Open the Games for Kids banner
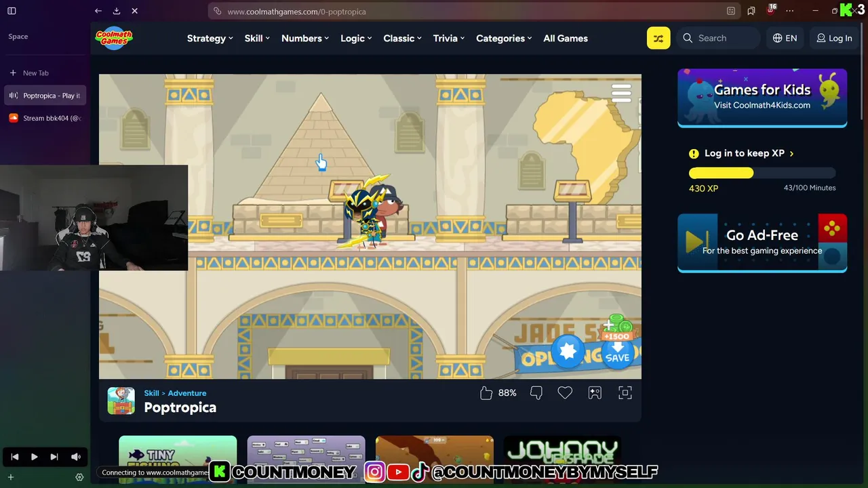Image resolution: width=868 pixels, height=488 pixels. click(762, 98)
